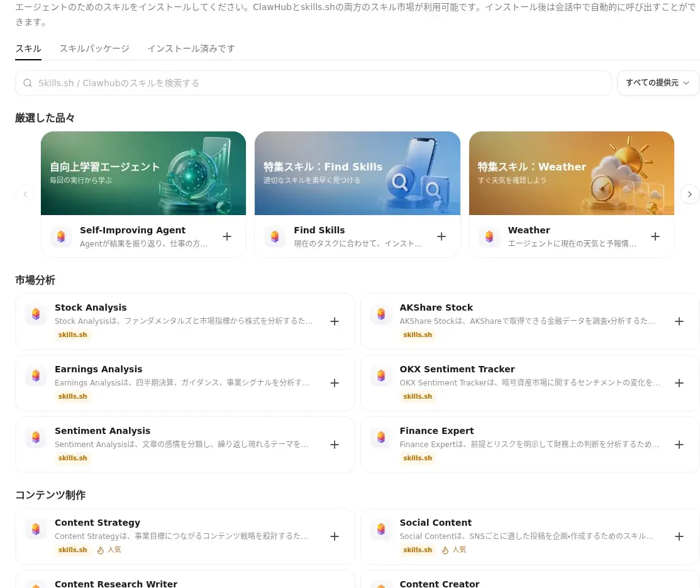The width and height of the screenshot is (700, 588).
Task: Click the AKShare Stock skill logo icon
Action: coord(381,314)
